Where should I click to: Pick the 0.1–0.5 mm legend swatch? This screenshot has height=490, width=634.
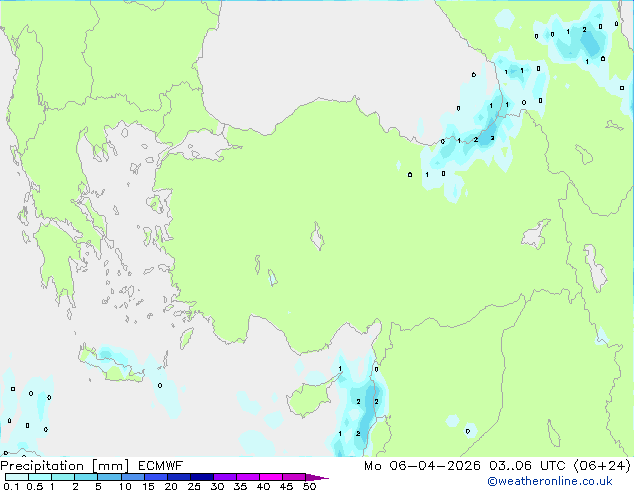[x=17, y=477]
